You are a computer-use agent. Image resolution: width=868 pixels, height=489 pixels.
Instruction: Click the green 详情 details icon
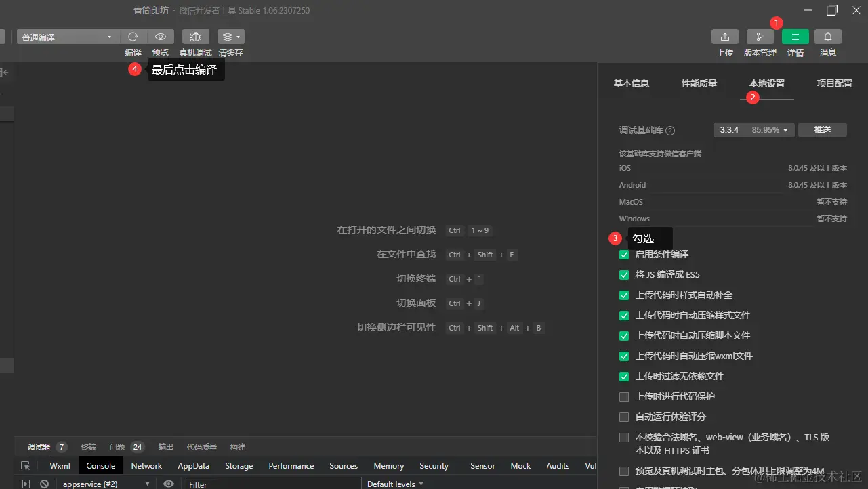(795, 37)
